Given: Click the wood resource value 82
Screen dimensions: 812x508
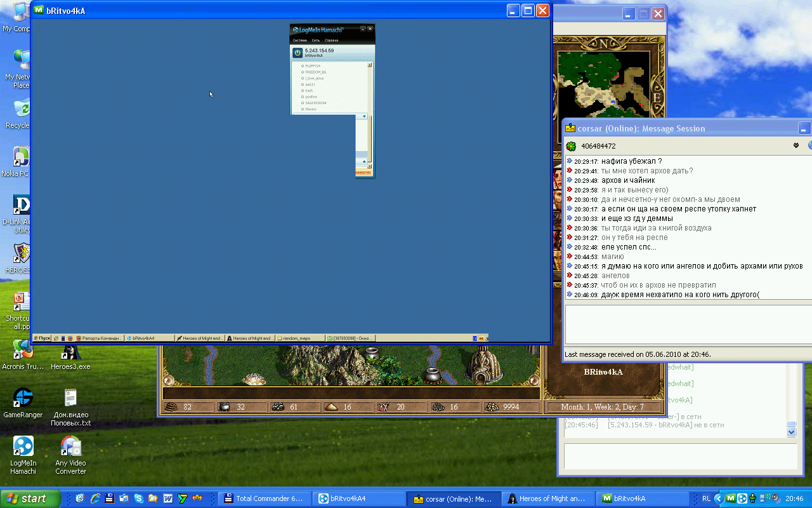Looking at the screenshot, I should 187,407.
